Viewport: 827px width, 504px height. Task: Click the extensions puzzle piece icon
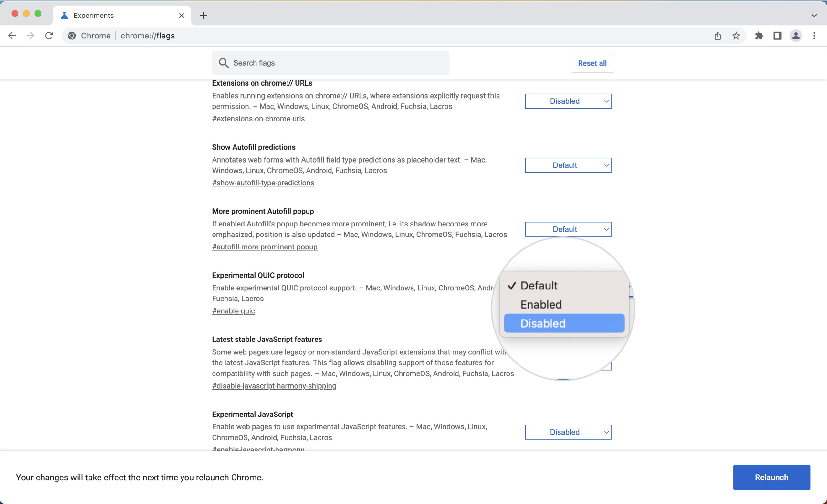click(x=759, y=36)
